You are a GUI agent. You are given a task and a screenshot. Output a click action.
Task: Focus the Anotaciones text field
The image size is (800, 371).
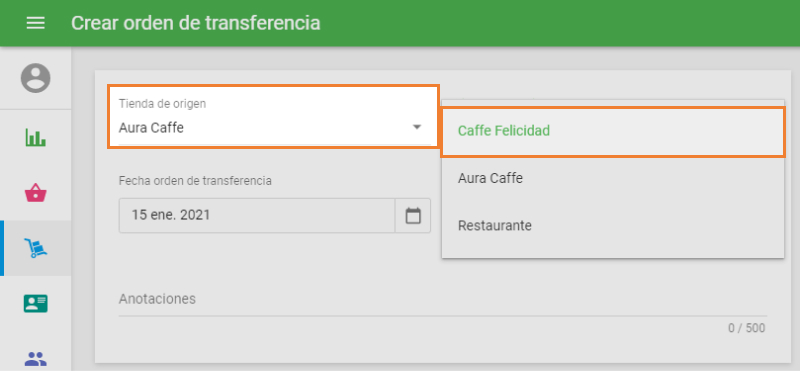442,303
